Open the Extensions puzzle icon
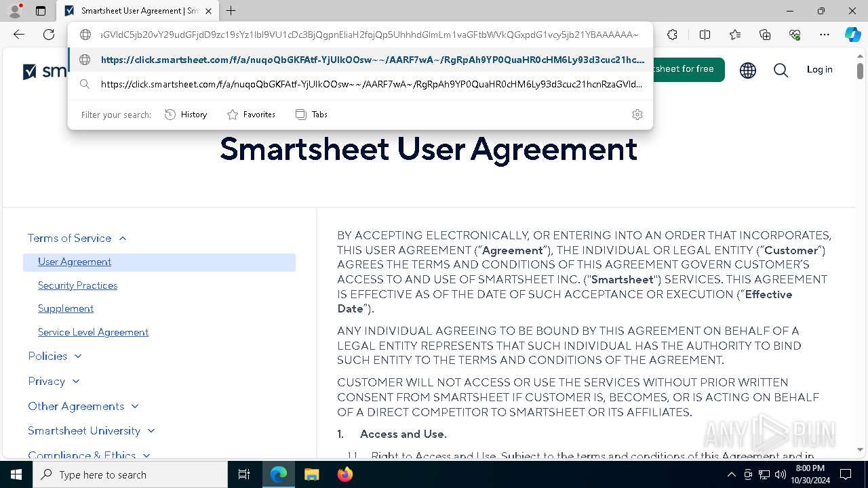868x488 pixels. [x=672, y=35]
